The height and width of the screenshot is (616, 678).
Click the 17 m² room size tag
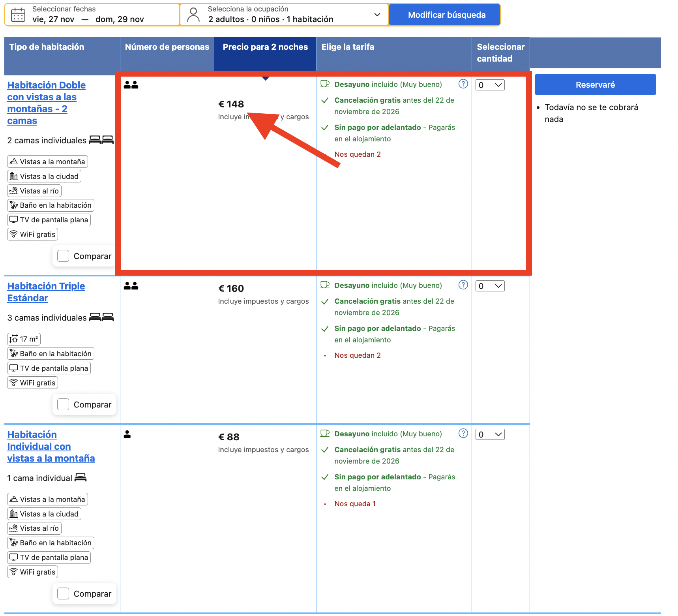(24, 339)
